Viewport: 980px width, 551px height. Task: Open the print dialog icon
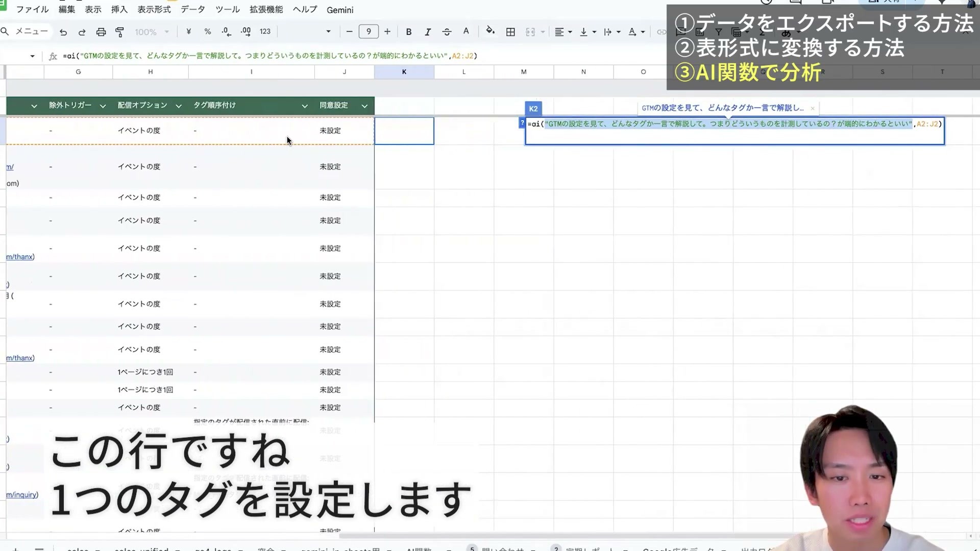click(x=101, y=32)
